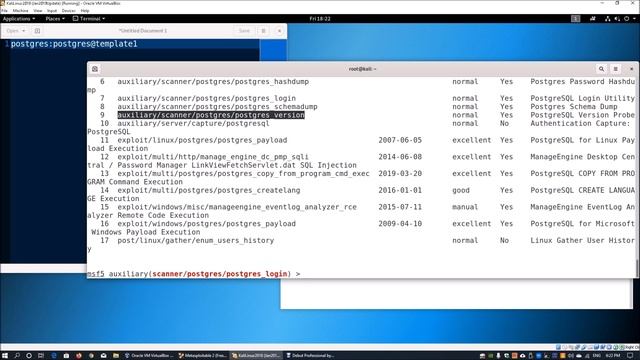Click the Windows notification center icon
Image resolution: width=640 pixels, height=360 pixels.
pyautogui.click(x=630, y=356)
